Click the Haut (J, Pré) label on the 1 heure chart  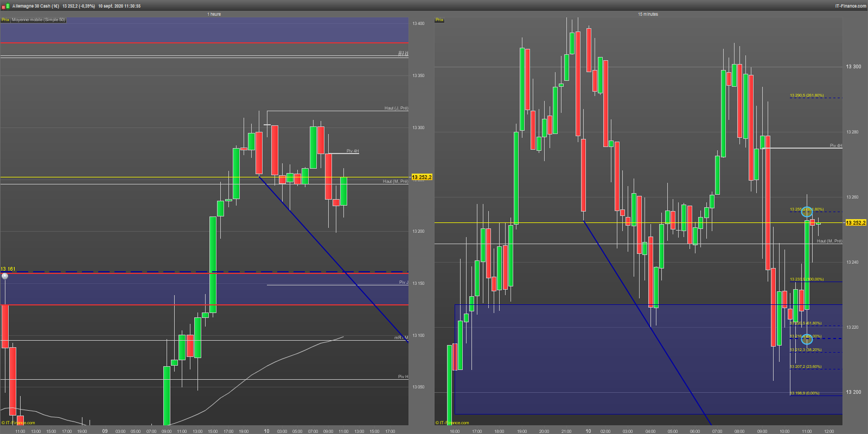(x=396, y=108)
